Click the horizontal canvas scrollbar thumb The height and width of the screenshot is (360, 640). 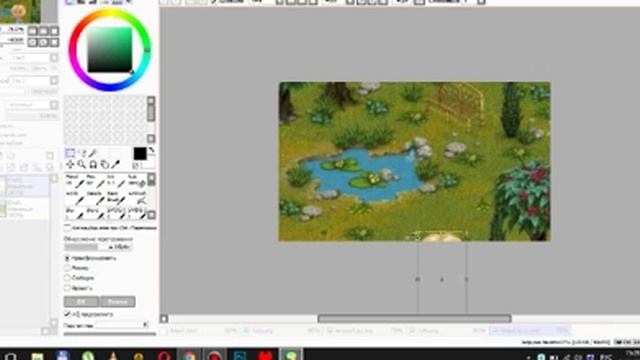(x=414, y=318)
